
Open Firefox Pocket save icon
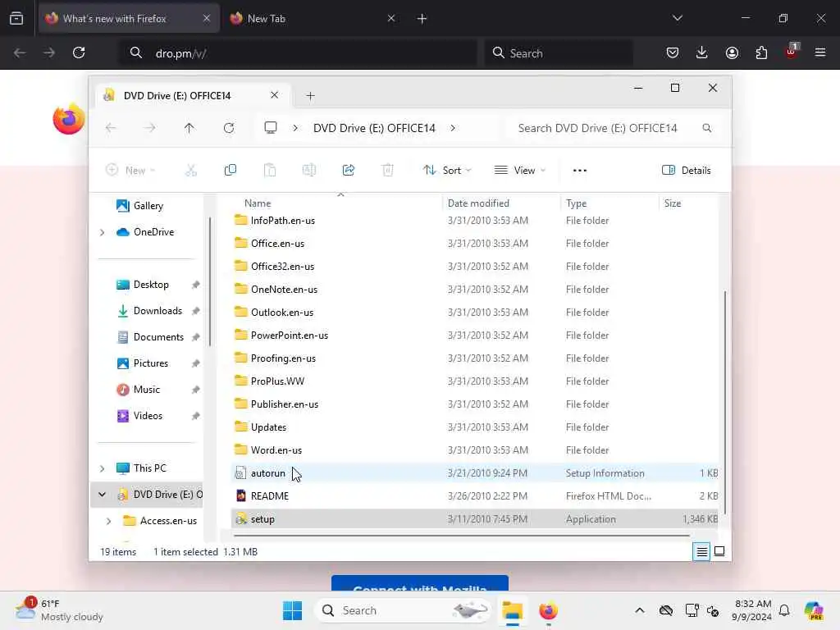[673, 52]
